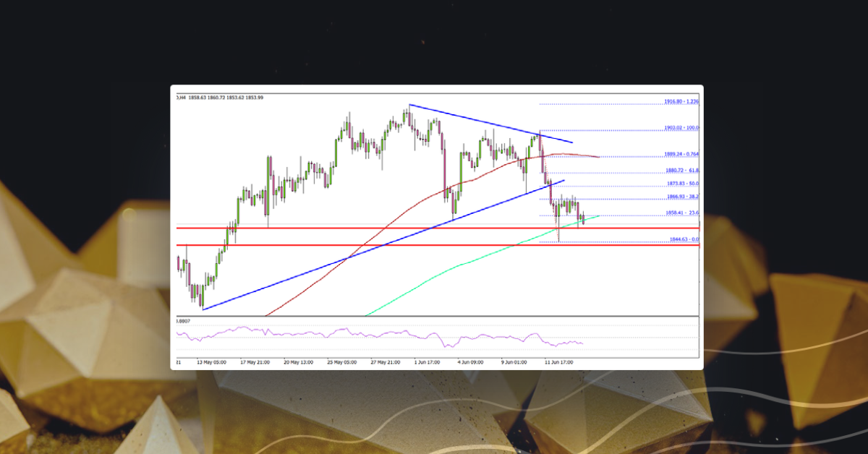The height and width of the screenshot is (454, 868).
Task: Click the Fibonacci label 1916.80 - 1.236
Action: click(x=681, y=102)
